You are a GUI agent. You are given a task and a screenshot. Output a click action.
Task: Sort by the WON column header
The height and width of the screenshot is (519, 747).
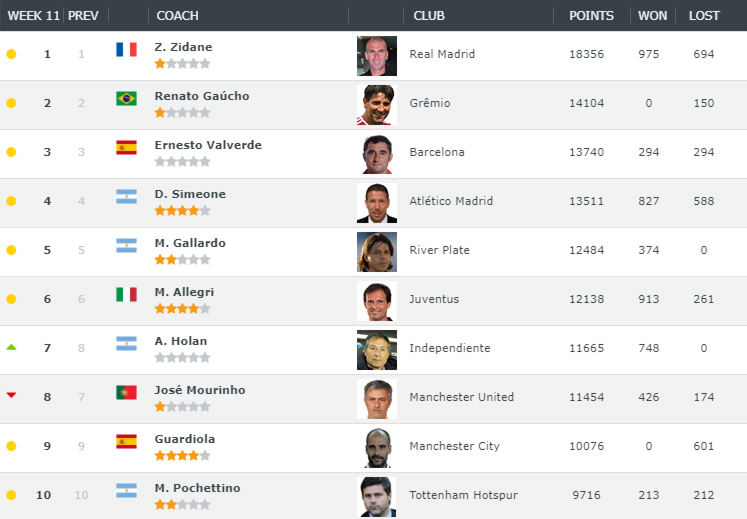tap(652, 16)
